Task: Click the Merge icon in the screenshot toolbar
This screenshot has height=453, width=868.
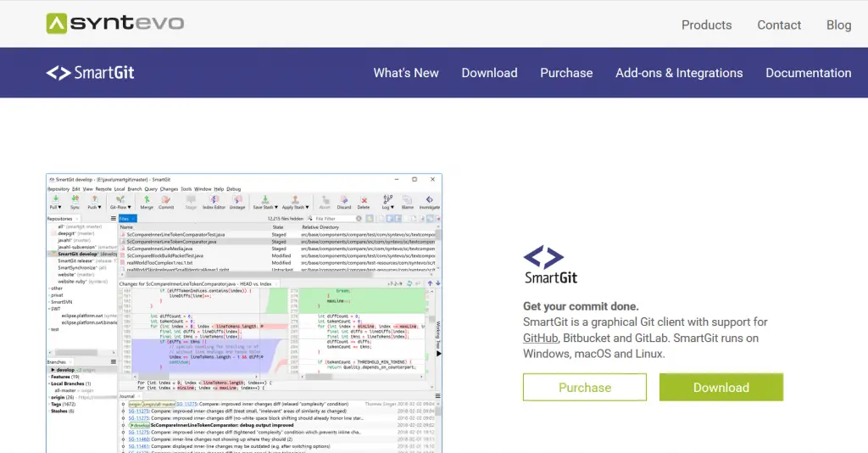Action: pyautogui.click(x=147, y=202)
